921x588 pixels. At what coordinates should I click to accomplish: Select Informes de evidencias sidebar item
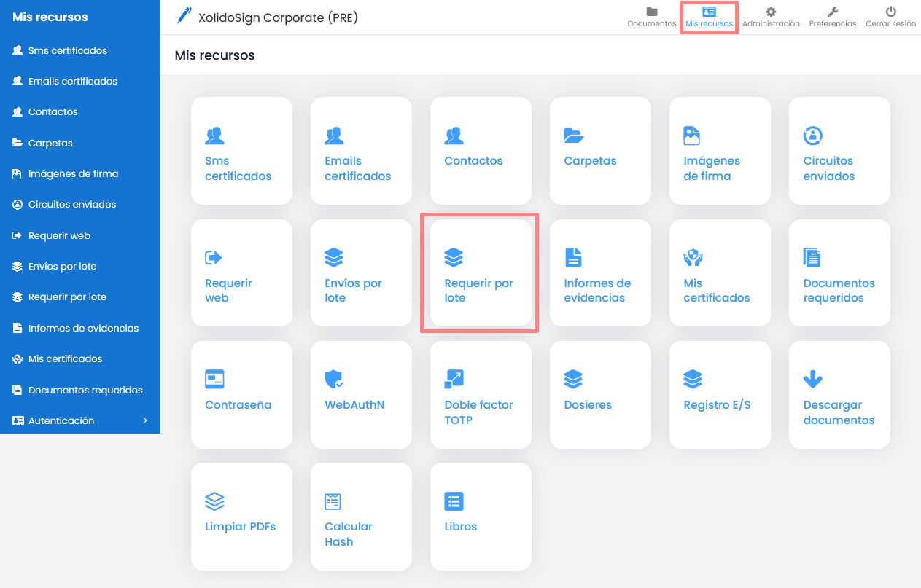[x=83, y=328]
